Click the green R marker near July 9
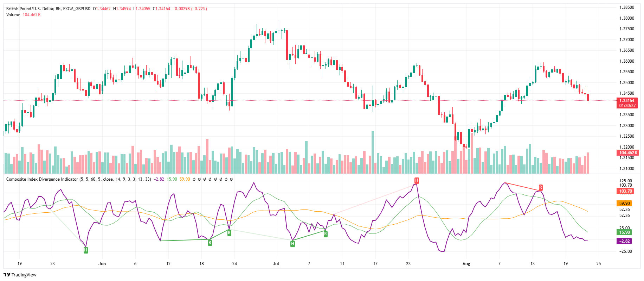The height and width of the screenshot is (281, 644). pyautogui.click(x=326, y=234)
